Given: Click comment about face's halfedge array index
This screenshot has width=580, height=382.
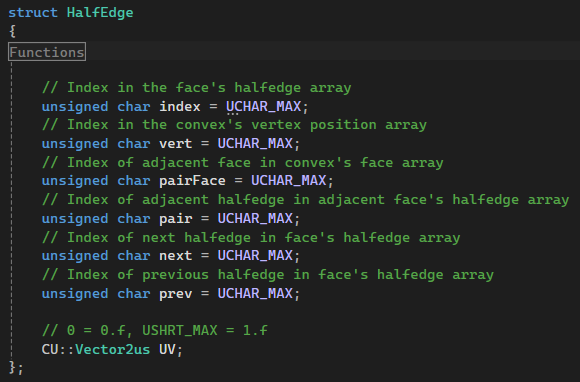Looking at the screenshot, I should pyautogui.click(x=197, y=88).
